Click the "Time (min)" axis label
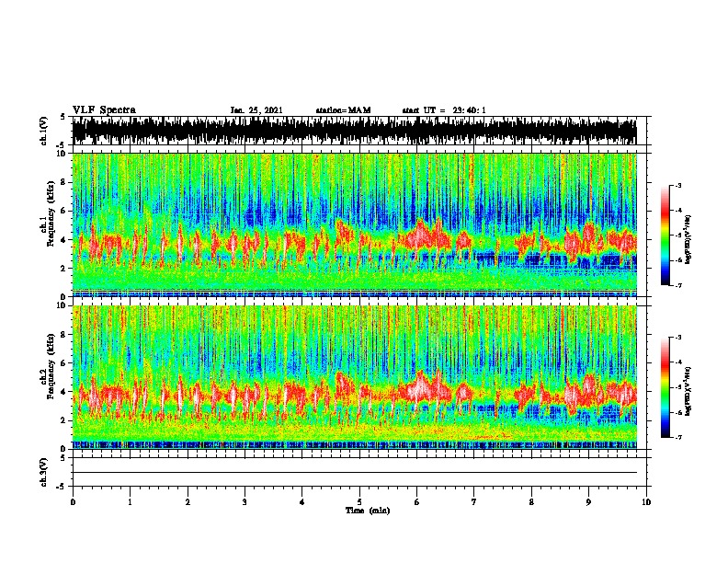The width and height of the screenshot is (728, 563). (x=368, y=511)
